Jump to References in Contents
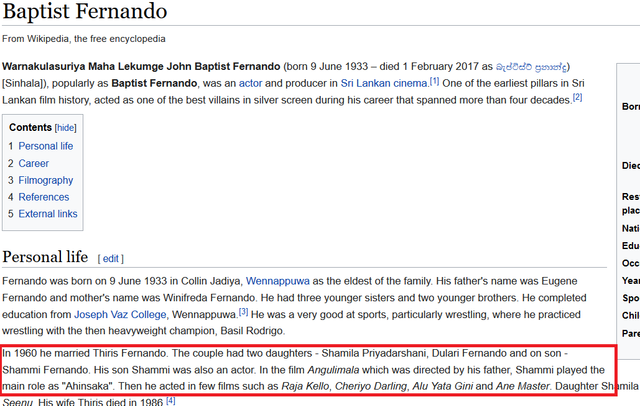Screen dimensions: 640x406 pos(44,197)
